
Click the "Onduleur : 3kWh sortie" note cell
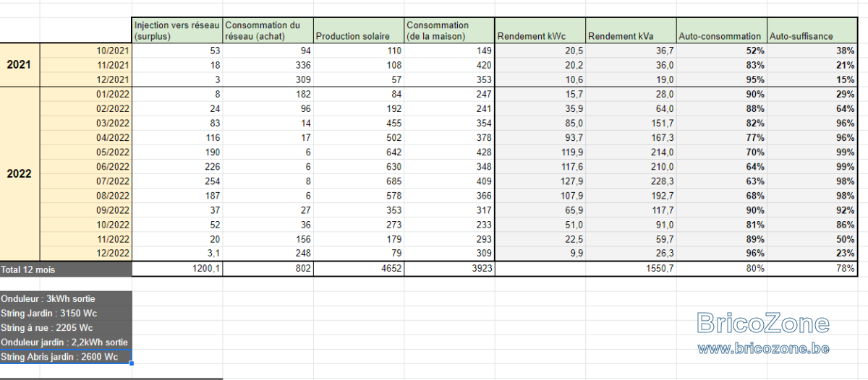click(66, 298)
